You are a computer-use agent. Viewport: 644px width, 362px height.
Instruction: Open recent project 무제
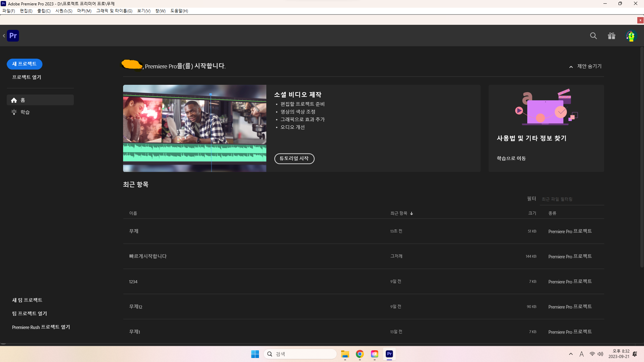click(x=364, y=231)
